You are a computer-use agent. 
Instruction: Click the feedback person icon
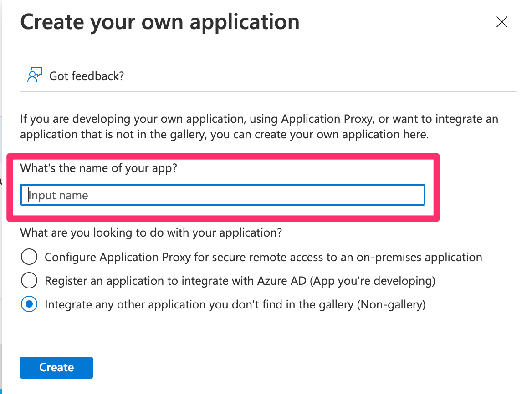pos(34,75)
